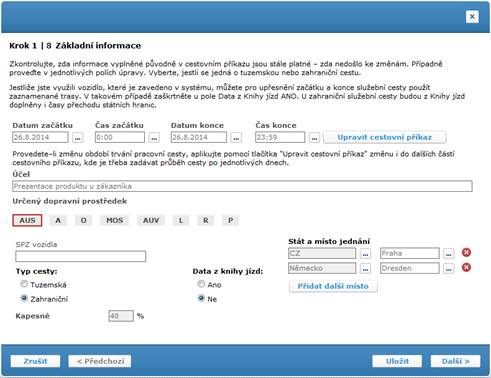
Task: Delete the Německo Dresden destination row
Action: tap(466, 267)
